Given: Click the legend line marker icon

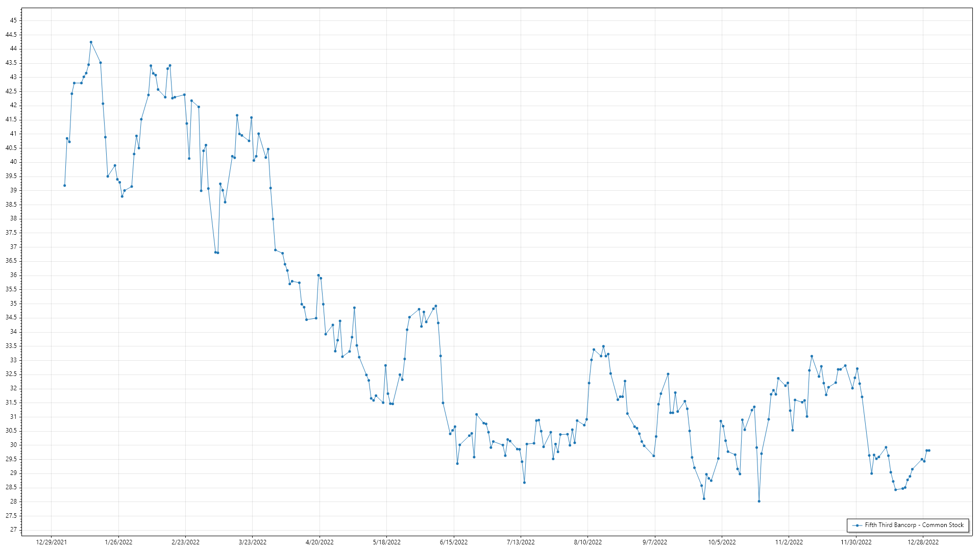Looking at the screenshot, I should tap(857, 525).
